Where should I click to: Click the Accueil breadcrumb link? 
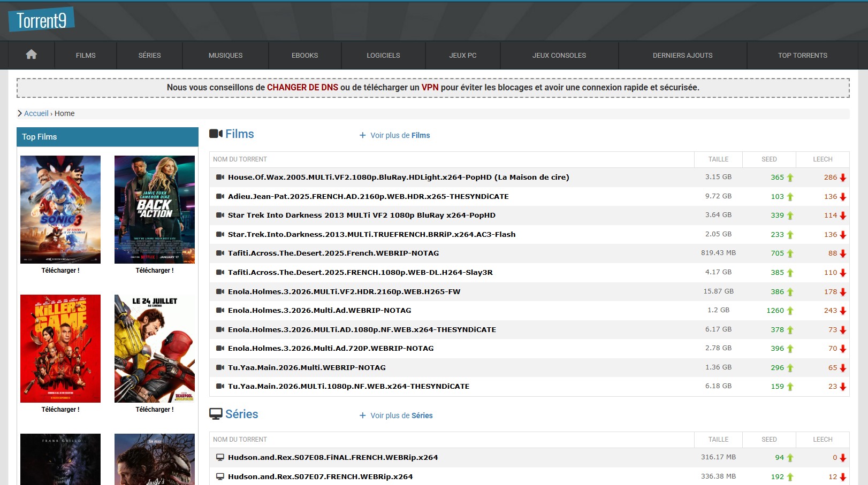pyautogui.click(x=36, y=113)
